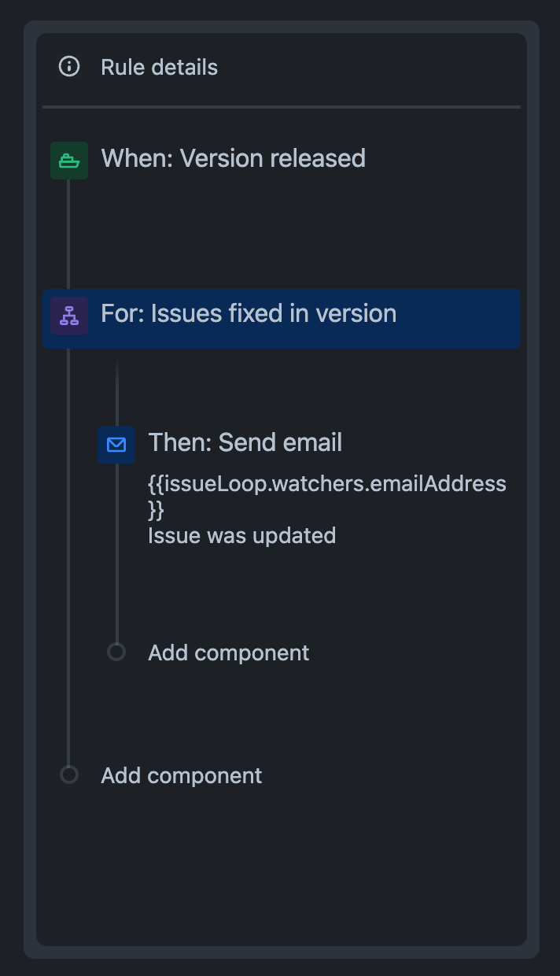Click the circle icon beside inner Add component

[x=116, y=652]
